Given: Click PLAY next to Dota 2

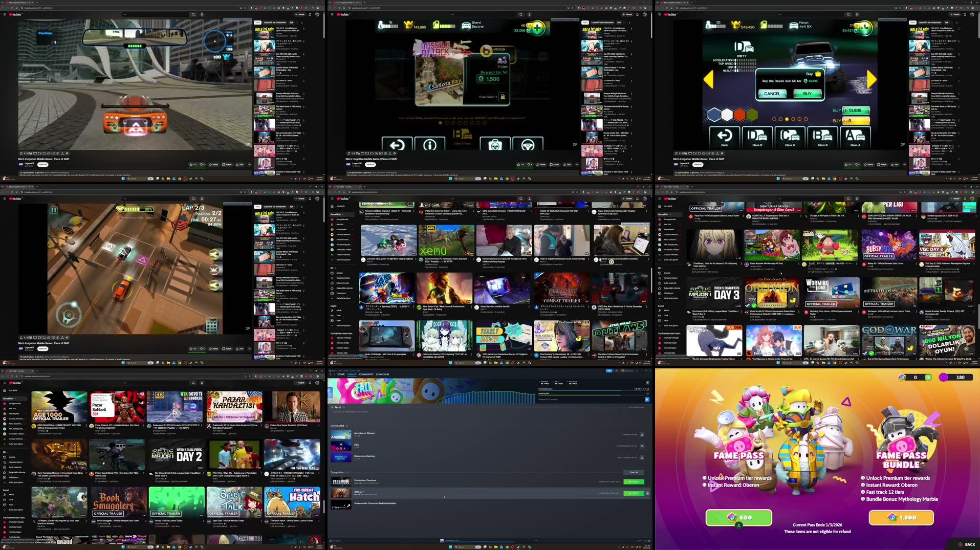Looking at the screenshot, I should pyautogui.click(x=635, y=493).
